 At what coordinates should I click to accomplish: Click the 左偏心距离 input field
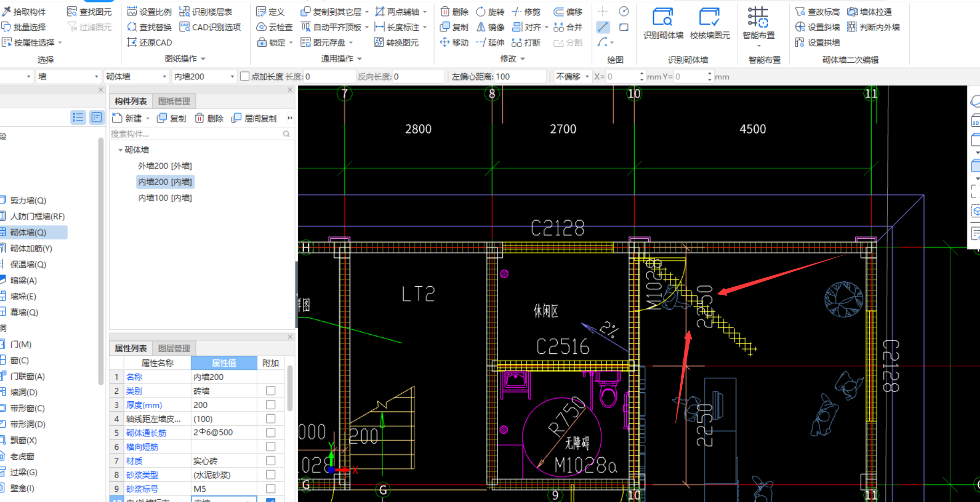point(520,77)
